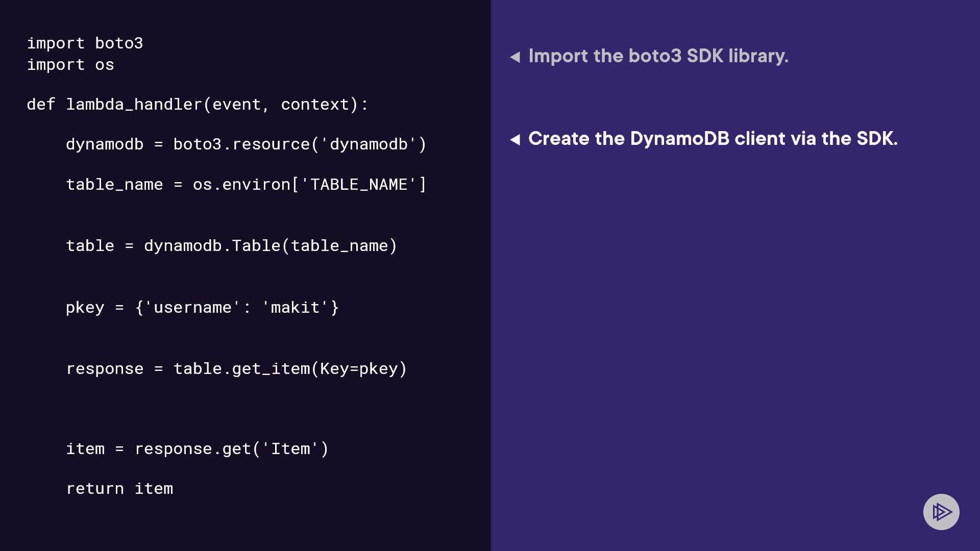Click the 'os.environ' expression in code
Viewport: 980px width, 551px height.
241,185
